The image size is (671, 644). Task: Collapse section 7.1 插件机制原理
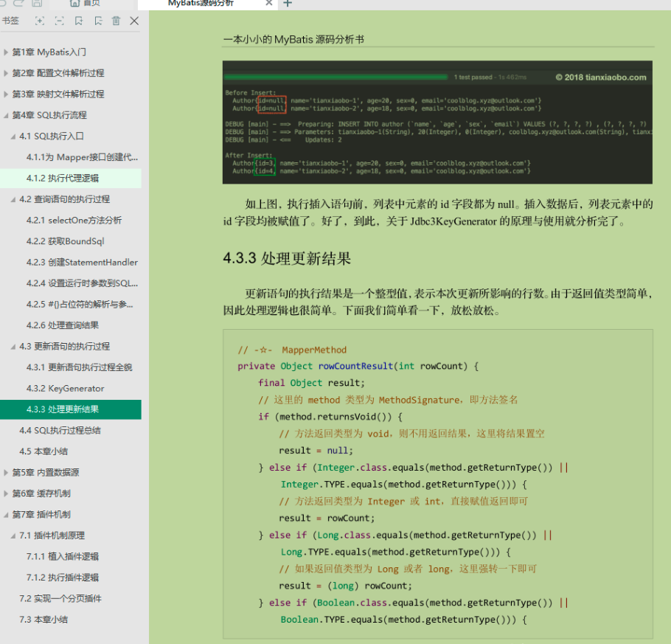pos(13,536)
